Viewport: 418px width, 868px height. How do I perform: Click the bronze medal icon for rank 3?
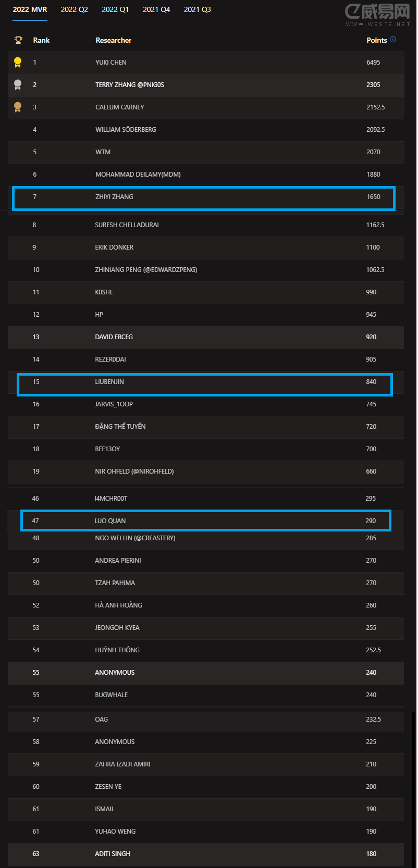pyautogui.click(x=18, y=107)
